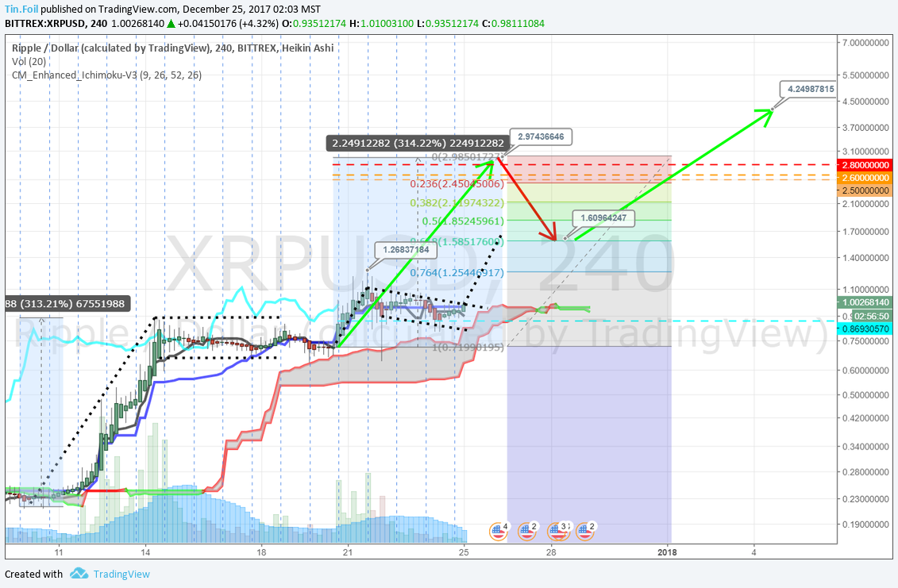Click 0.60000000 on the price axis
This screenshot has height=588, width=898.
(865, 370)
